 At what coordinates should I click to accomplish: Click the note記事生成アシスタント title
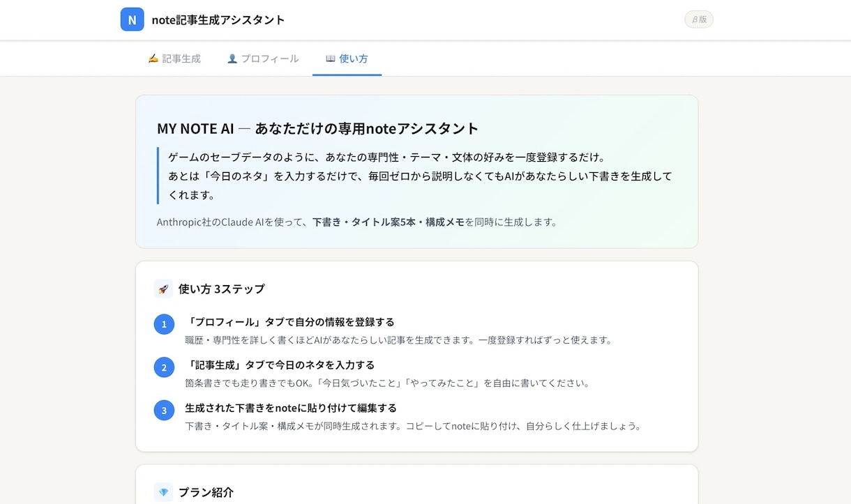(x=218, y=20)
